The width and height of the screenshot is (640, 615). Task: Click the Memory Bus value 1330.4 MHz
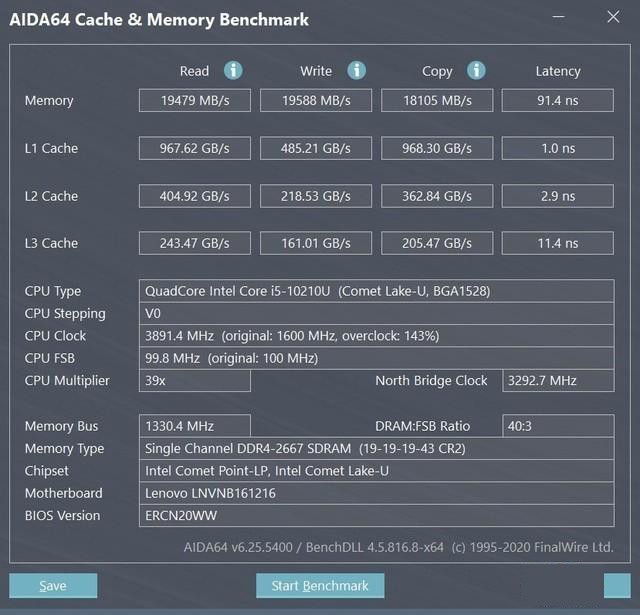point(195,426)
